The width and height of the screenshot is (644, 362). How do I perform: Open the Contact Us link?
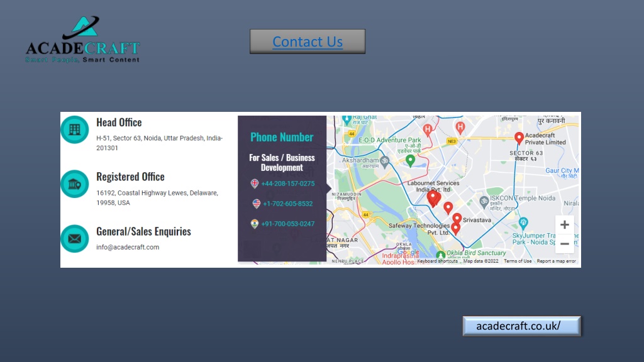307,41
